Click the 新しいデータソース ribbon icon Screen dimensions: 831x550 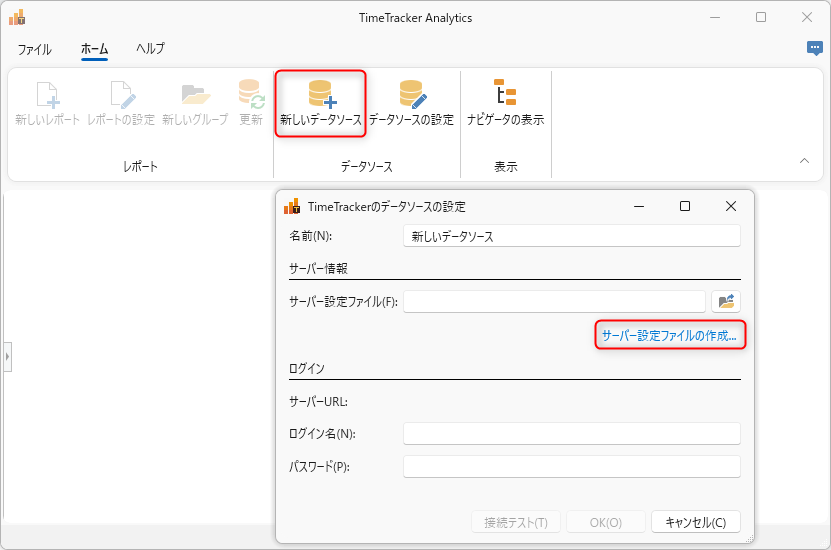pyautogui.click(x=320, y=95)
